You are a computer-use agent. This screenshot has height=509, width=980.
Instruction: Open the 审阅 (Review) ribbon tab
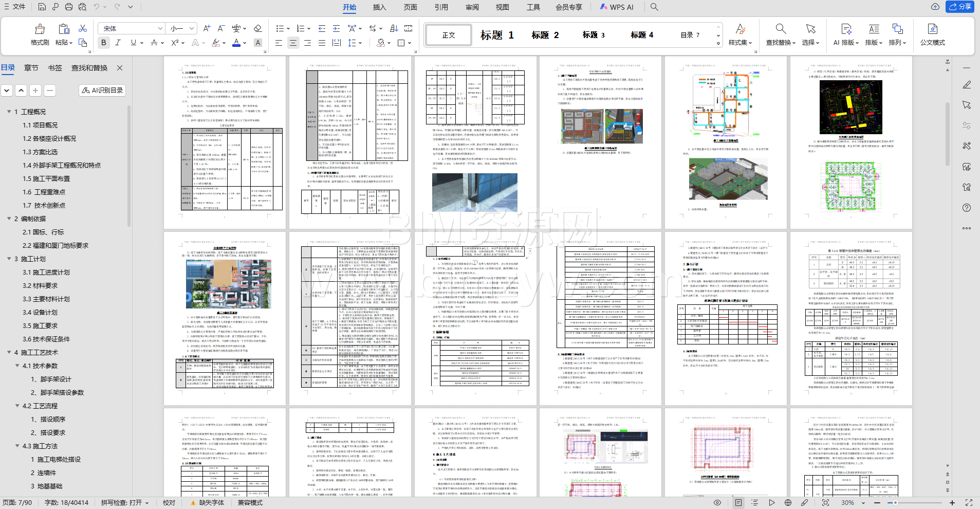pyautogui.click(x=472, y=7)
